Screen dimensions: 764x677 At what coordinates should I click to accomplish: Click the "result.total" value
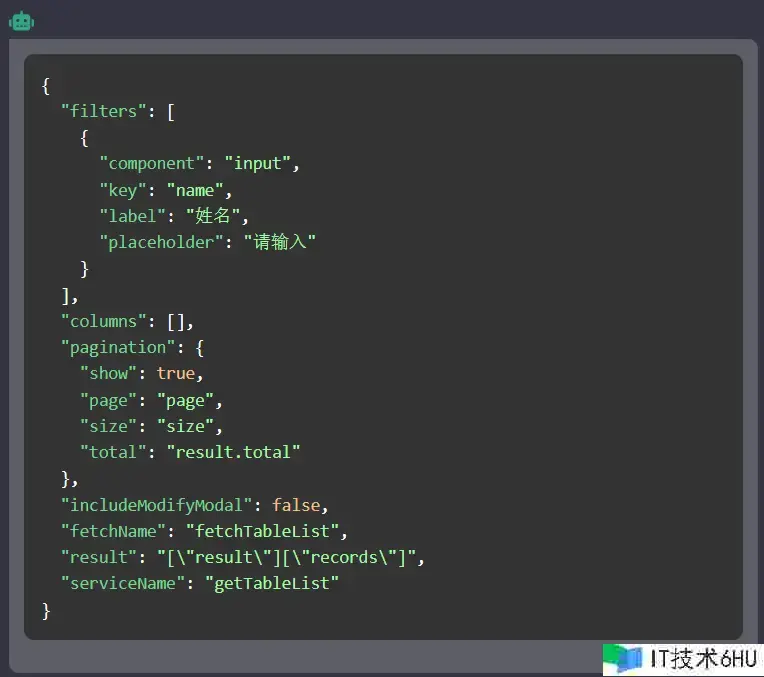[233, 452]
